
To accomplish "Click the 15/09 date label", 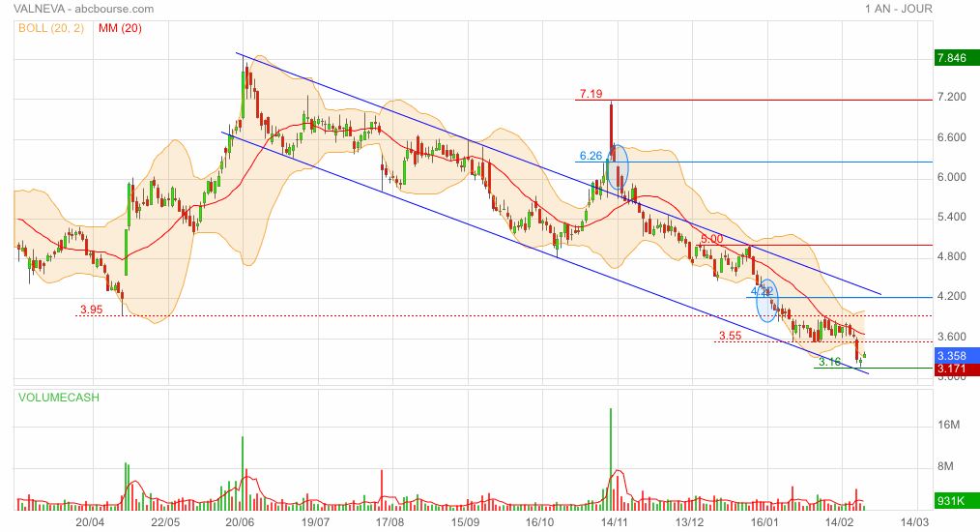I will point(465,522).
